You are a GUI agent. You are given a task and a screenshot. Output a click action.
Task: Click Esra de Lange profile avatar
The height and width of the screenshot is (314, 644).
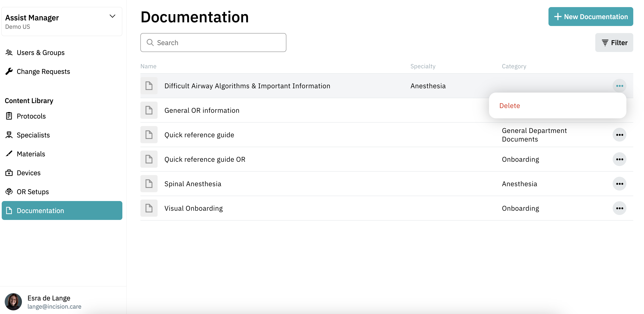(x=13, y=302)
